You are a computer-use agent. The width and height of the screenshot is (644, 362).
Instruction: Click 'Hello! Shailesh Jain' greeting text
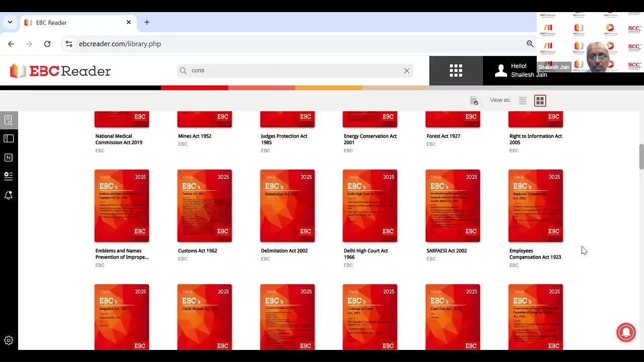529,70
